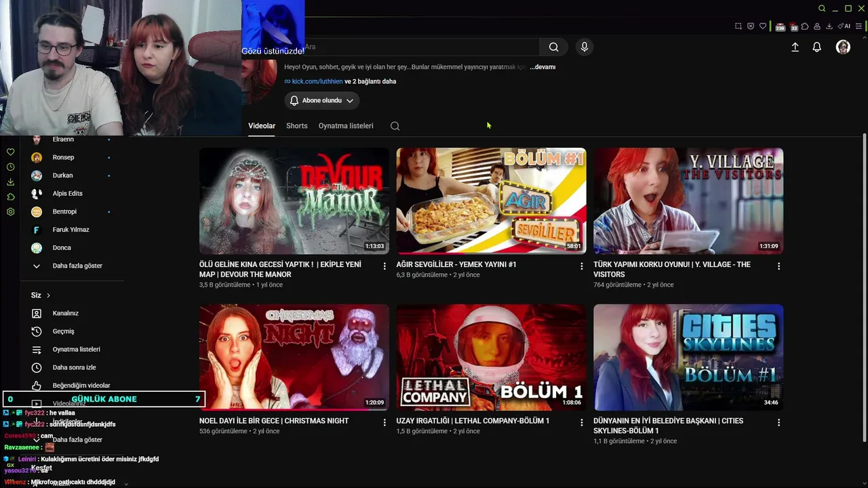
Task: Open the browser snapshot capture tool
Action: (738, 26)
